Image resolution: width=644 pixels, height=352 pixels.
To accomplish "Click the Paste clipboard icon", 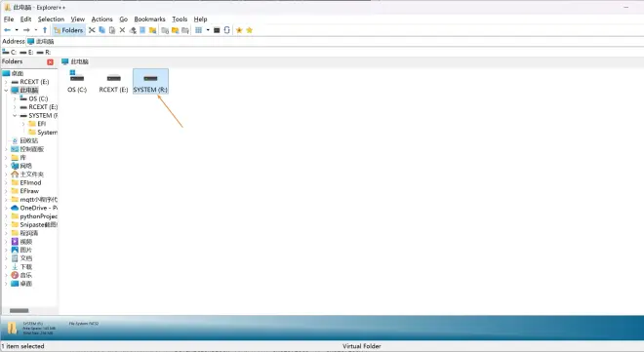I will (x=112, y=30).
